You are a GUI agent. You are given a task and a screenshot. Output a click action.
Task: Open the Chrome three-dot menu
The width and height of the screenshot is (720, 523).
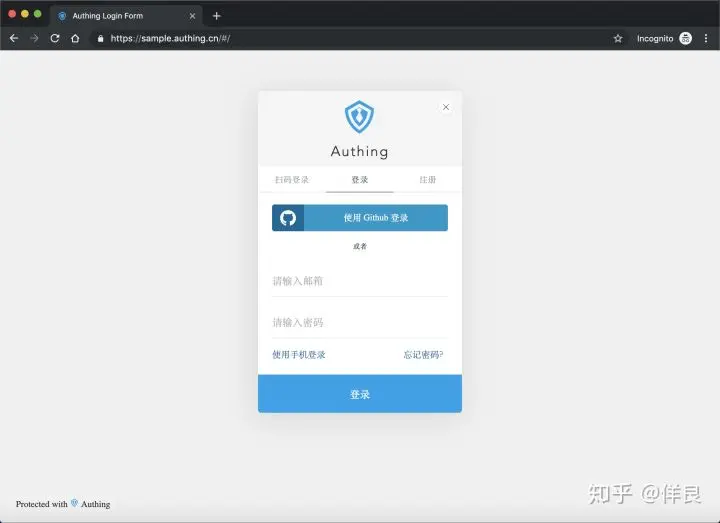706,39
